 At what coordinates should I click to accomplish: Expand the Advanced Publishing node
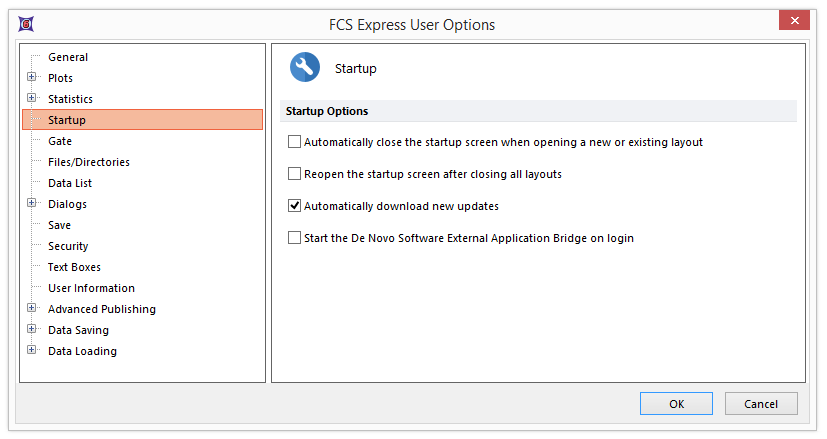coord(32,308)
